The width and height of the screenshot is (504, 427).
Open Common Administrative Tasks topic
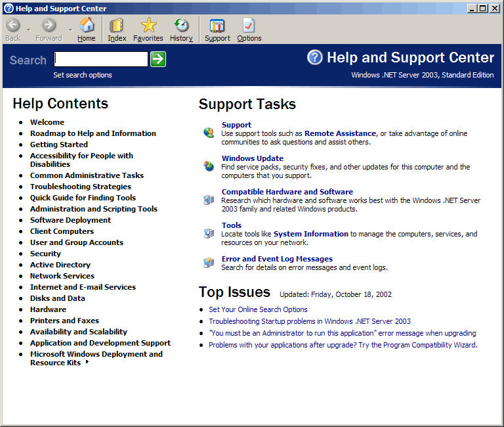pos(87,175)
